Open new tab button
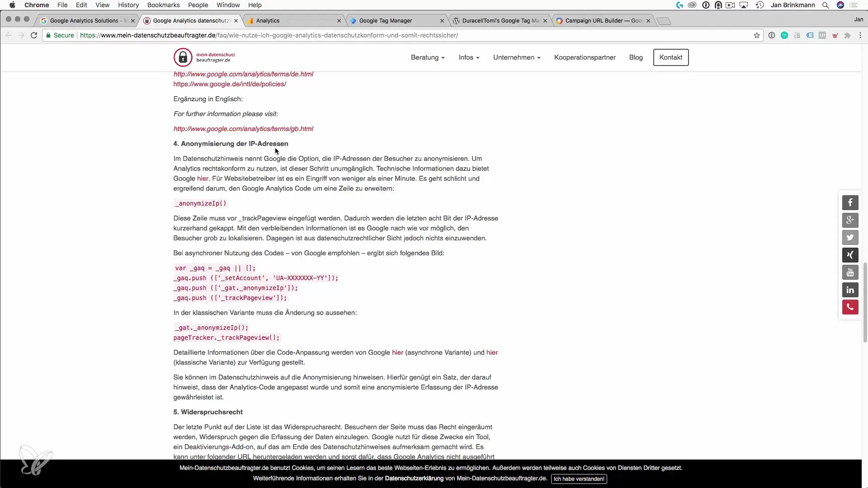The height and width of the screenshot is (488, 868). (x=664, y=21)
